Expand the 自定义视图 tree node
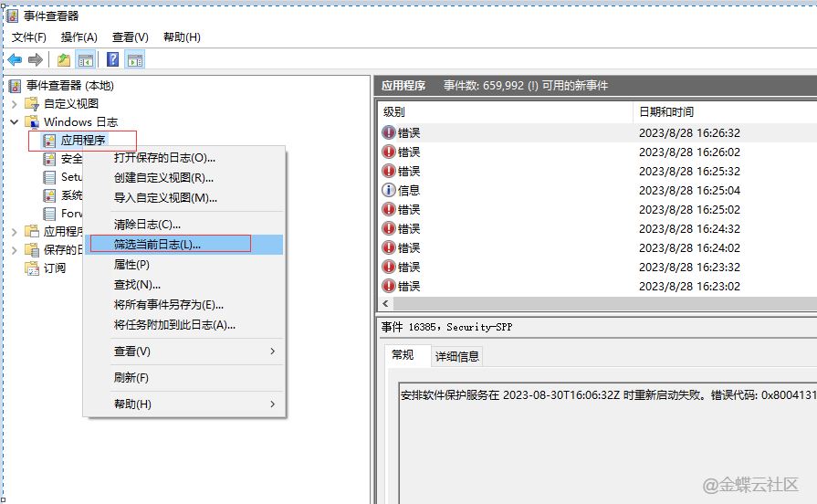Viewport: 817px width, 504px height. [15, 103]
